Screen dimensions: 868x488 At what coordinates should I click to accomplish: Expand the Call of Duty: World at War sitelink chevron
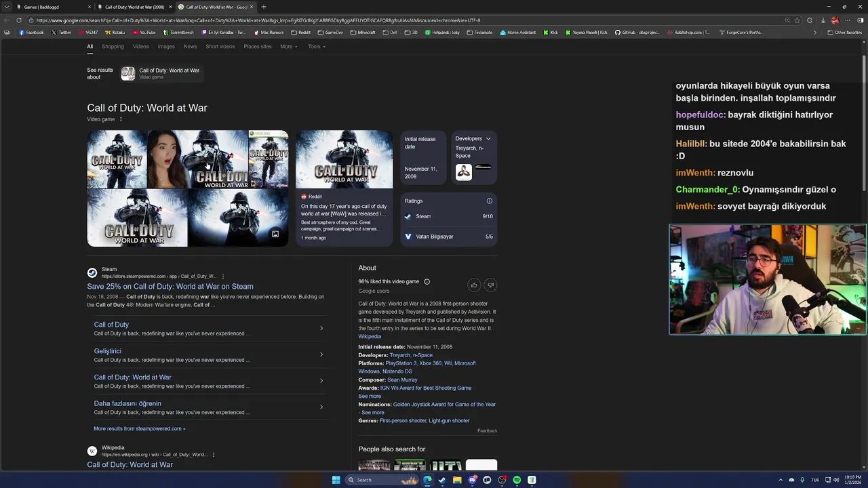point(321,380)
